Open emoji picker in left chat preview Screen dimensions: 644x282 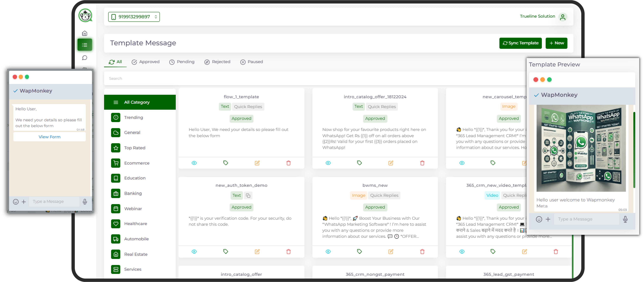(16, 202)
